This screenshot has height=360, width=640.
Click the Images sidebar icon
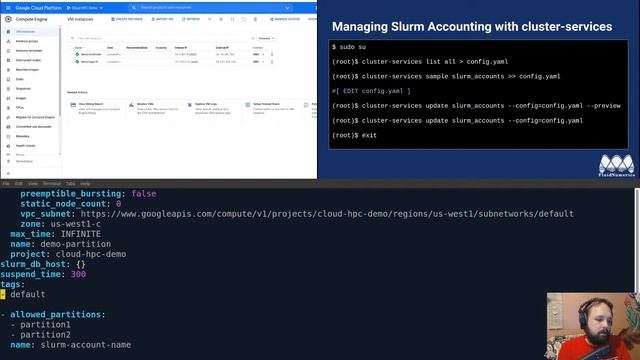click(8, 98)
